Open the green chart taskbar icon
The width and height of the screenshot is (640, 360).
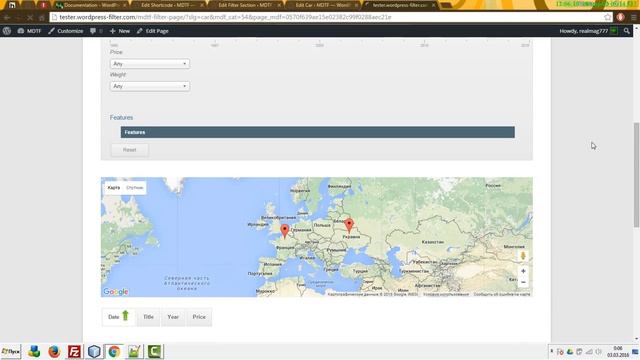click(134, 351)
